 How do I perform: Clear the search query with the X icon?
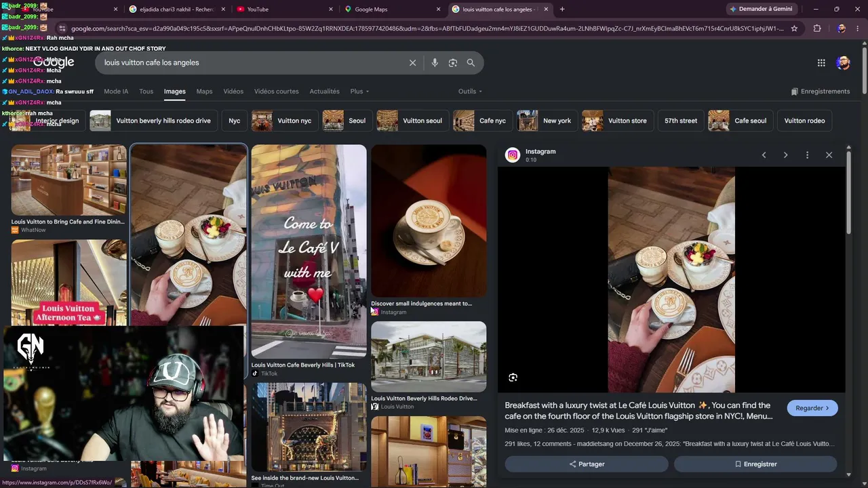click(412, 62)
